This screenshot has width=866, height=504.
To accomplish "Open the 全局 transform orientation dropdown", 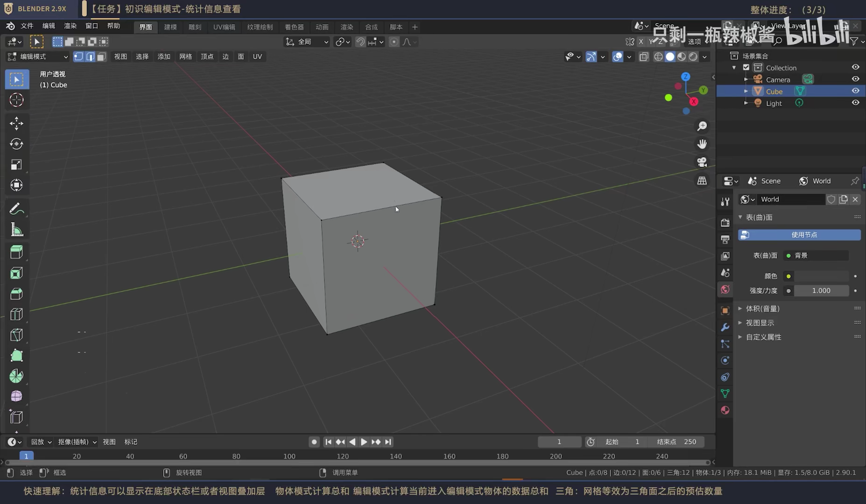I will pyautogui.click(x=307, y=42).
